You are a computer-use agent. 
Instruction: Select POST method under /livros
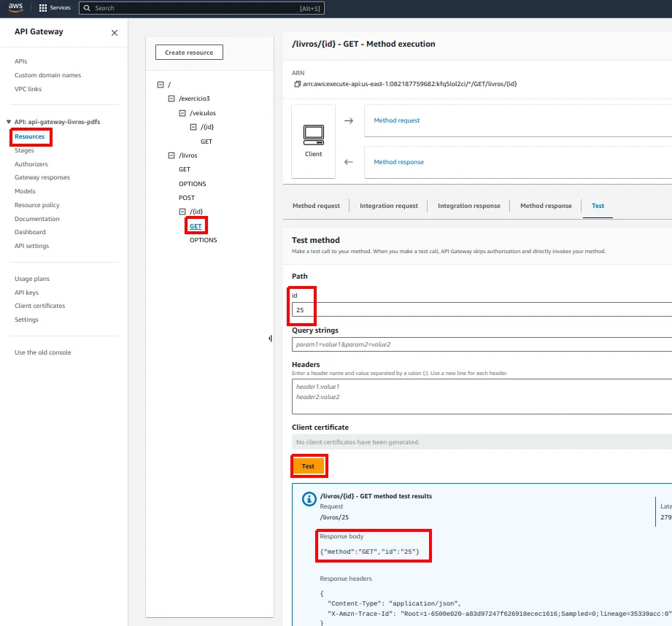coord(187,198)
